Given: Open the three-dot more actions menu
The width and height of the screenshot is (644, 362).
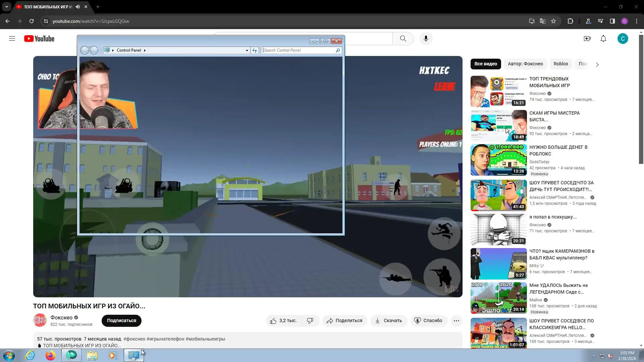Looking at the screenshot, I should [456, 321].
